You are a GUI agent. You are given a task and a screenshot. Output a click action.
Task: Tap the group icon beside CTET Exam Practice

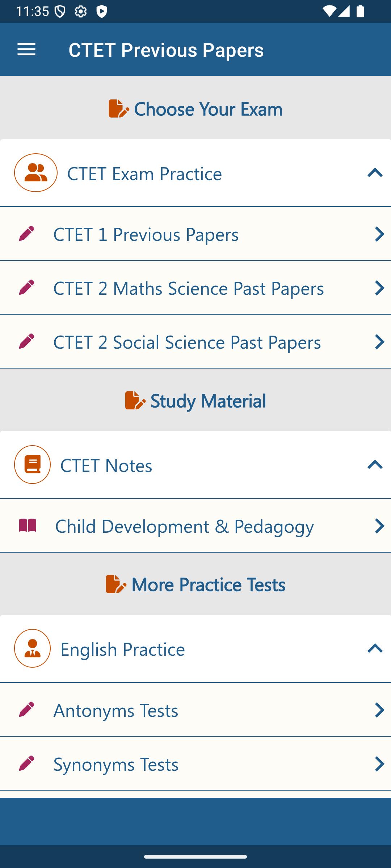[36, 173]
